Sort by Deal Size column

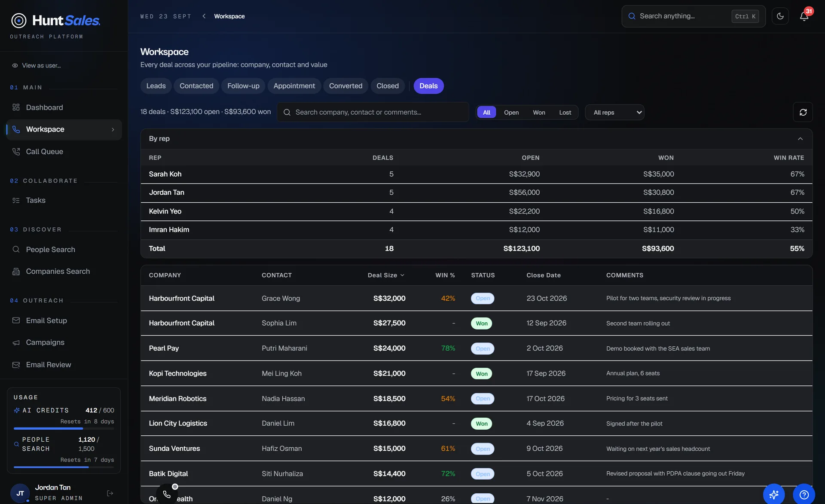coord(386,275)
